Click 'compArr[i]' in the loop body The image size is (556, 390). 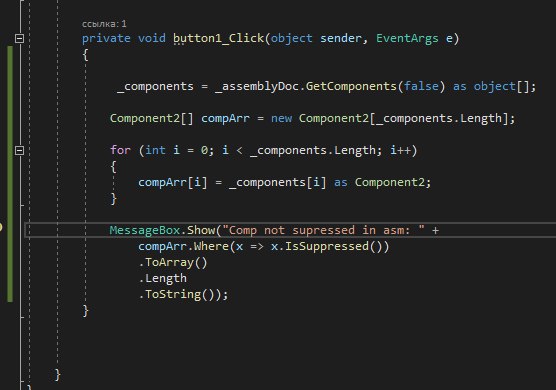point(173,182)
